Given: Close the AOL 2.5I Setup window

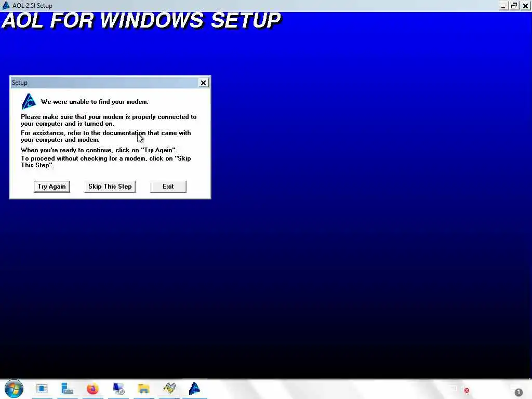Looking at the screenshot, I should pos(525,5).
